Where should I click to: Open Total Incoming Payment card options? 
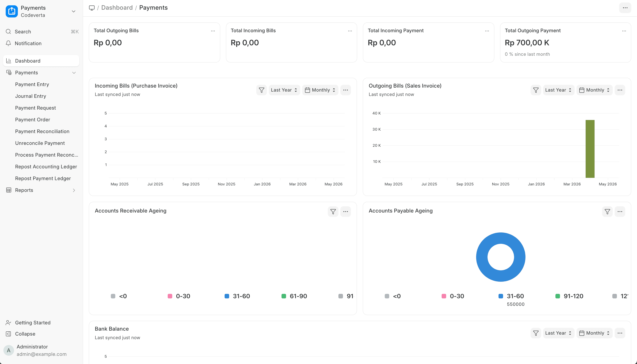[487, 31]
